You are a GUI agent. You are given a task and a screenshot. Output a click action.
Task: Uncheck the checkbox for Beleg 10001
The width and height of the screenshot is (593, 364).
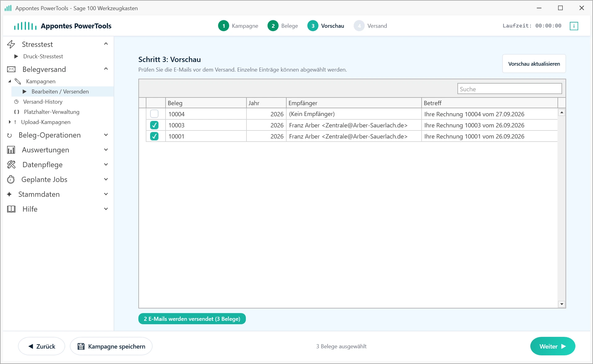(x=154, y=136)
